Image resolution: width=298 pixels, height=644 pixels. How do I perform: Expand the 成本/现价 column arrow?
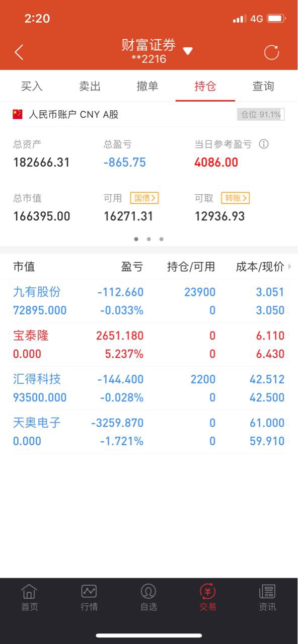pos(290,267)
